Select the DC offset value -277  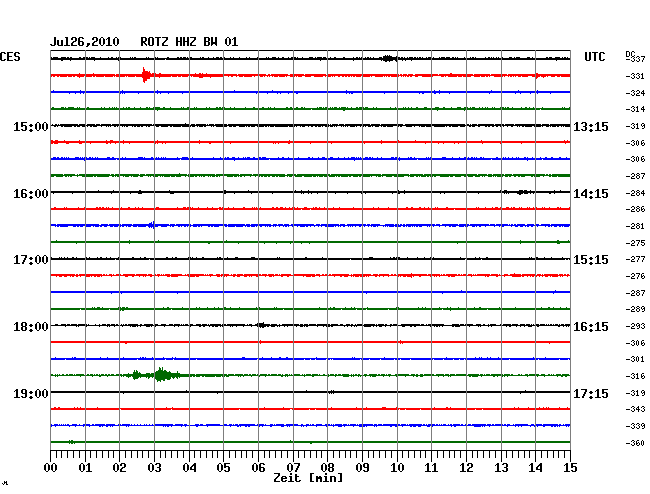pyautogui.click(x=635, y=259)
